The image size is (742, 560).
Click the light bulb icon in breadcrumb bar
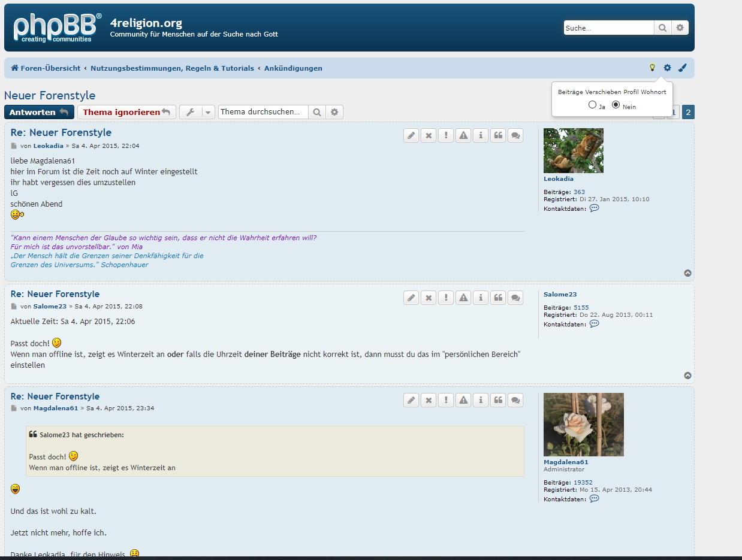653,68
